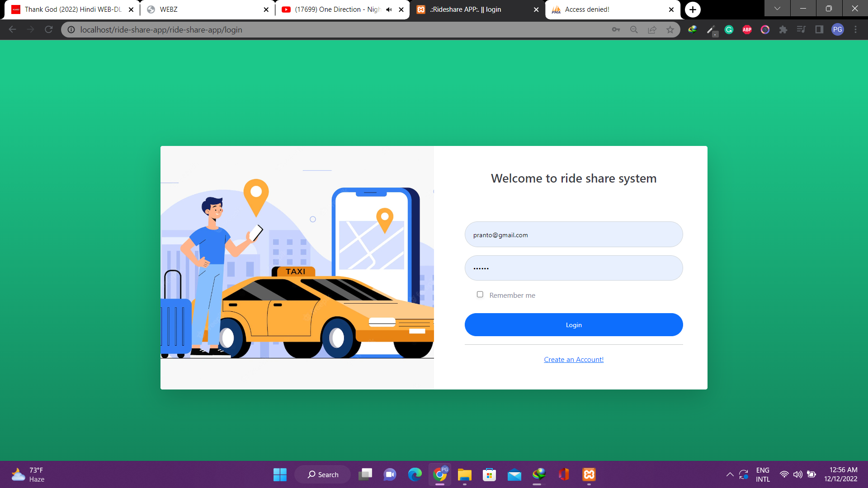Click the password input field
Image resolution: width=868 pixels, height=488 pixels.
point(573,267)
